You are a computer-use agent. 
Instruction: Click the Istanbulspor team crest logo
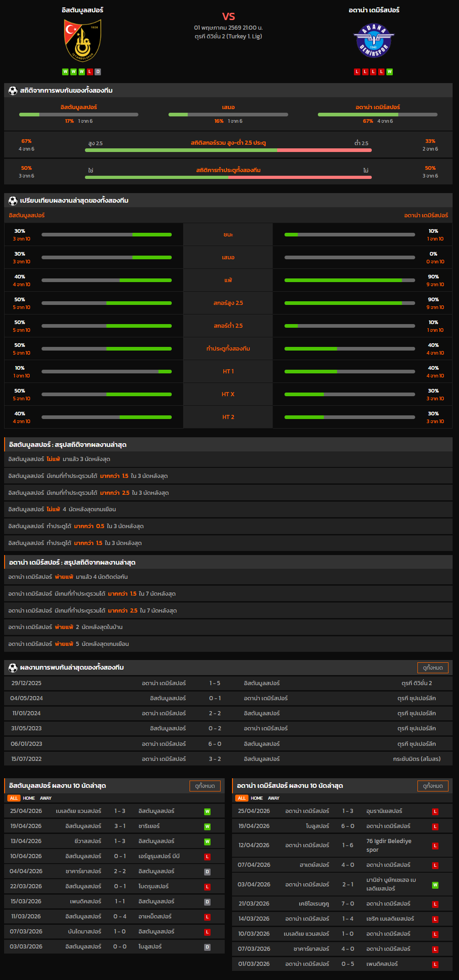tap(83, 41)
